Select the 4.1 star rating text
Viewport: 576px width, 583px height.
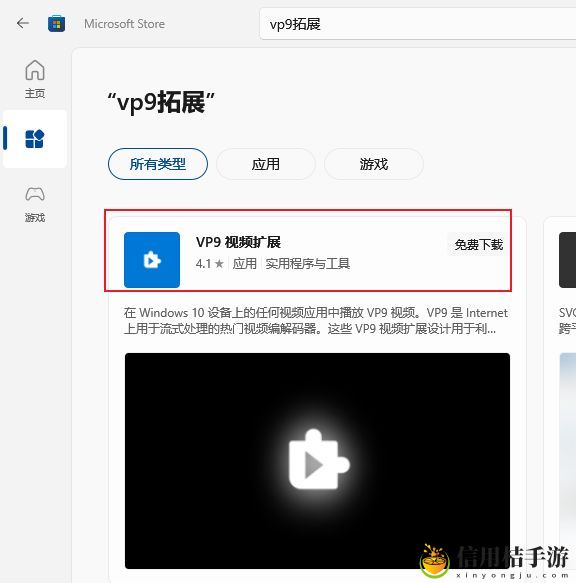pyautogui.click(x=210, y=264)
